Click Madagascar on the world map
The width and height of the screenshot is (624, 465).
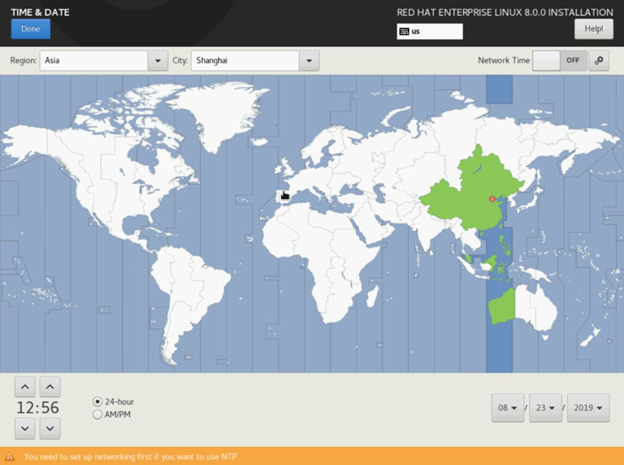[372, 297]
